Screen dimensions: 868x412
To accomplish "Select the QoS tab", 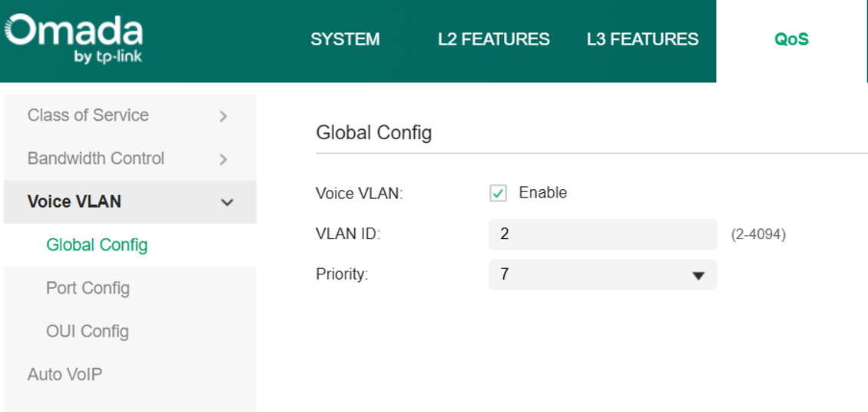I will 792,39.
